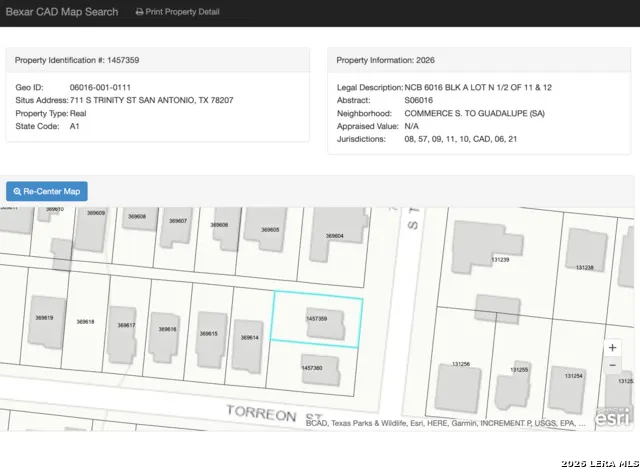Click the magnifier icon on Re-Center button
The height and width of the screenshot is (469, 640).
tap(18, 191)
